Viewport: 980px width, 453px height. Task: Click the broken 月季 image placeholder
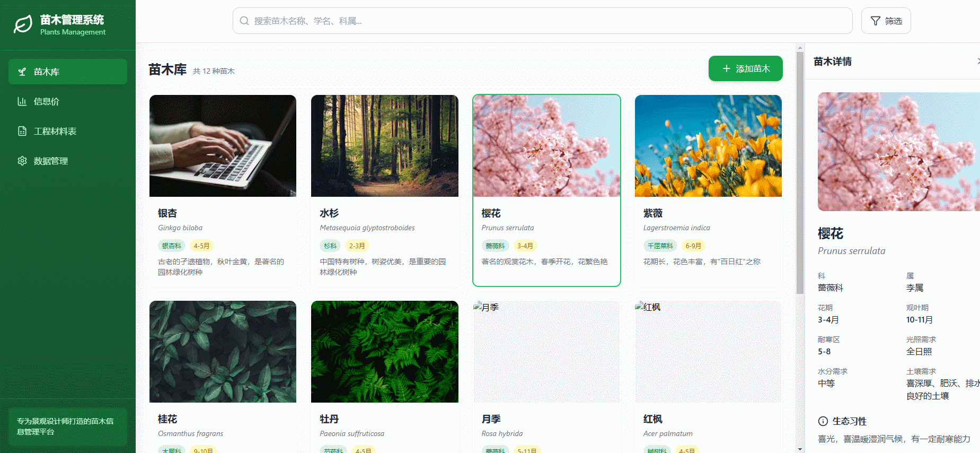(546, 352)
